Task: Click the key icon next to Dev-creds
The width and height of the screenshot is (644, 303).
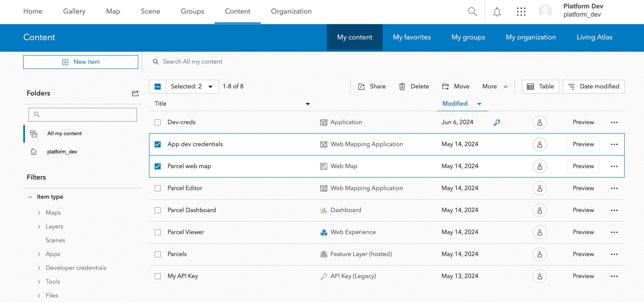Action: coord(497,122)
